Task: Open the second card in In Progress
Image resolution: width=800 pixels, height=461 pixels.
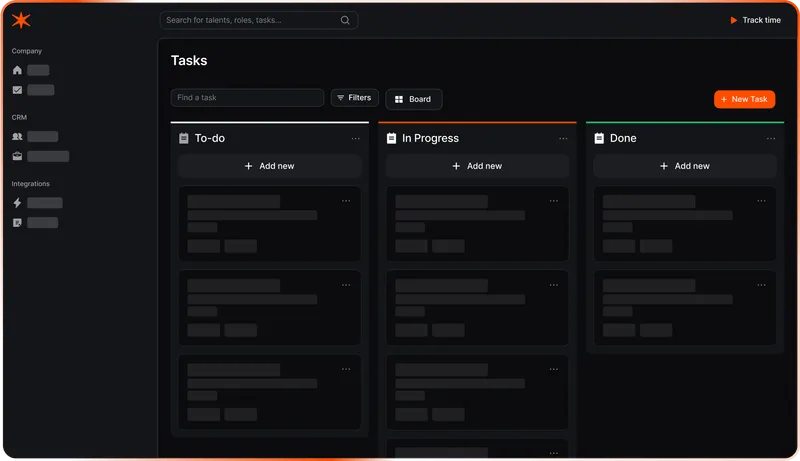Action: pos(478,308)
